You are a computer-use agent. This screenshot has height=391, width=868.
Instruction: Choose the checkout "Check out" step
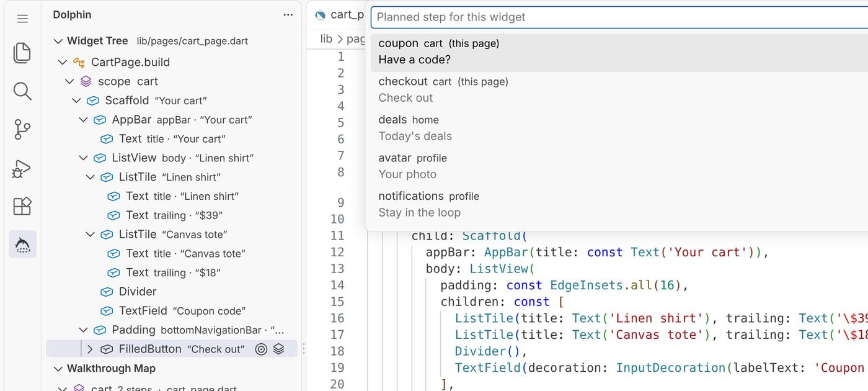(x=619, y=90)
